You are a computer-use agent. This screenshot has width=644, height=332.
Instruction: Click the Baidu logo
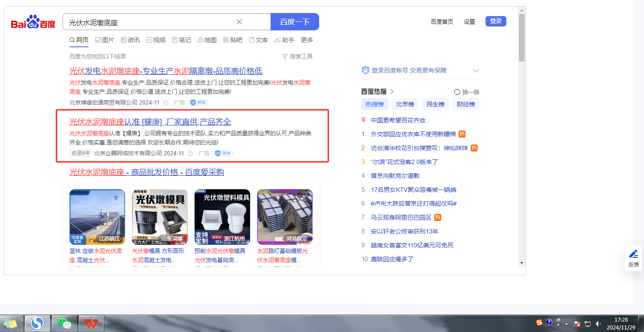coord(33,22)
